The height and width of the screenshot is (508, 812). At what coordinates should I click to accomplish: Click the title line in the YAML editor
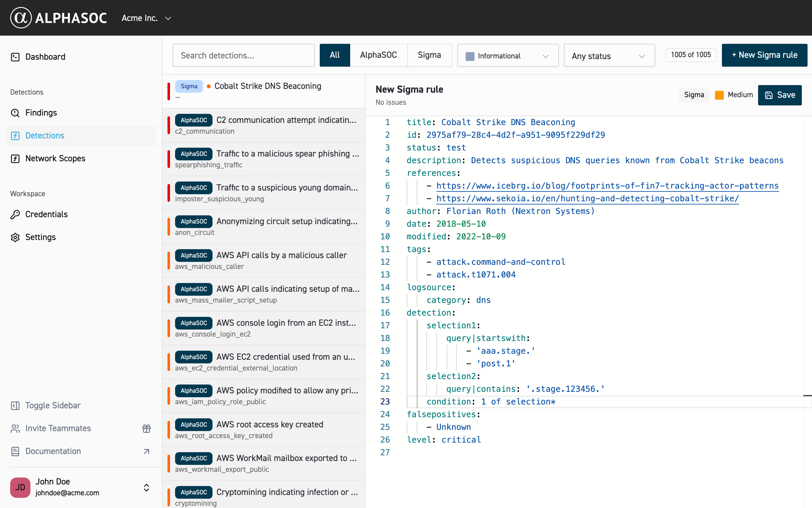pyautogui.click(x=491, y=122)
